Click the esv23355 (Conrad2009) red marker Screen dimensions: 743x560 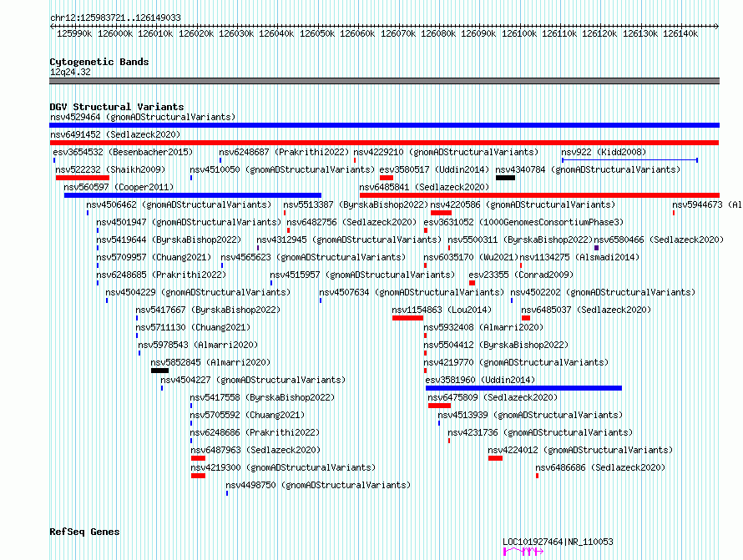[x=472, y=283]
